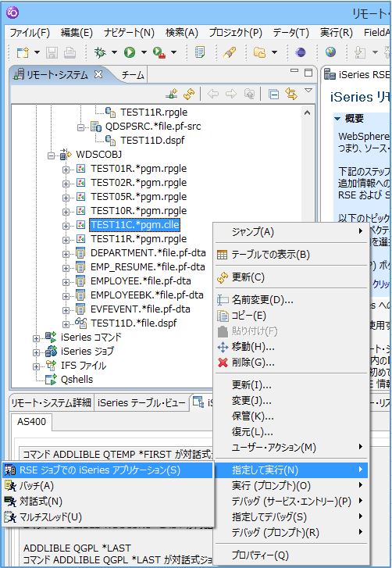The width and height of the screenshot is (392, 568).
Task: Click the new connection icon in Remote Systems
Action: [x=172, y=95]
